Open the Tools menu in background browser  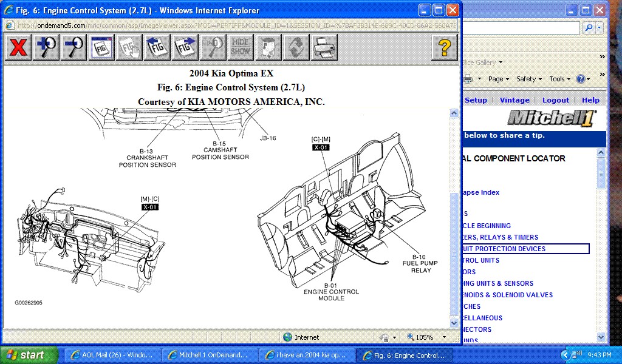click(x=559, y=79)
